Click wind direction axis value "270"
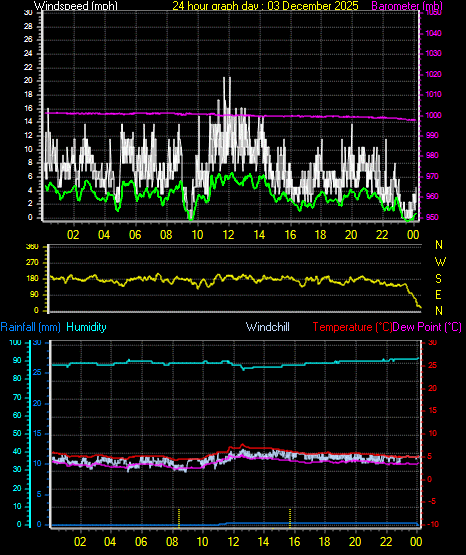This screenshot has height=555, width=466. 32,263
